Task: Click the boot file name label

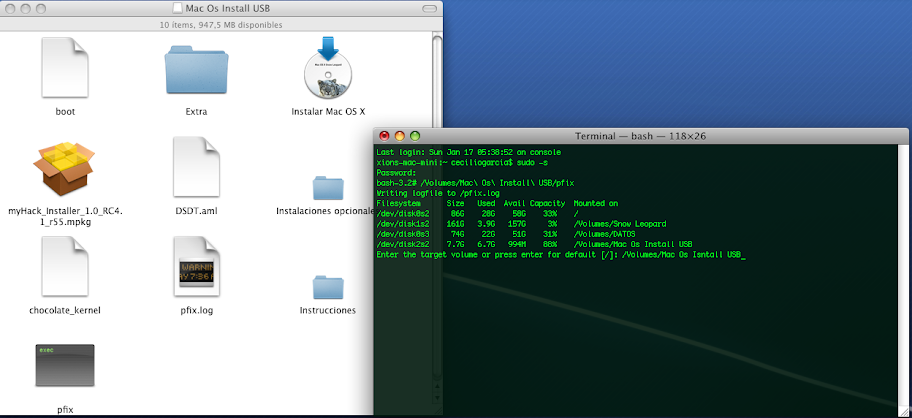Action: point(65,112)
